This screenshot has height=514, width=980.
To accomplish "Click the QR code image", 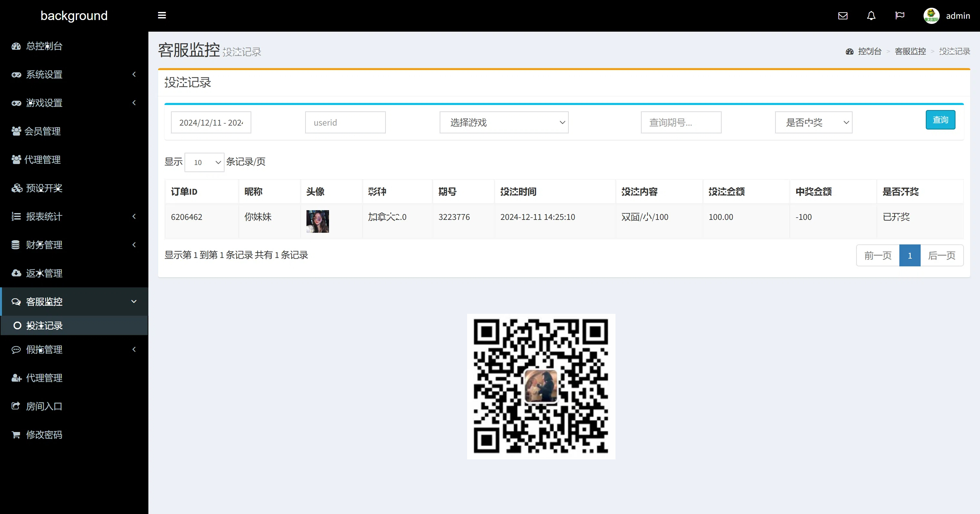I will 541,386.
